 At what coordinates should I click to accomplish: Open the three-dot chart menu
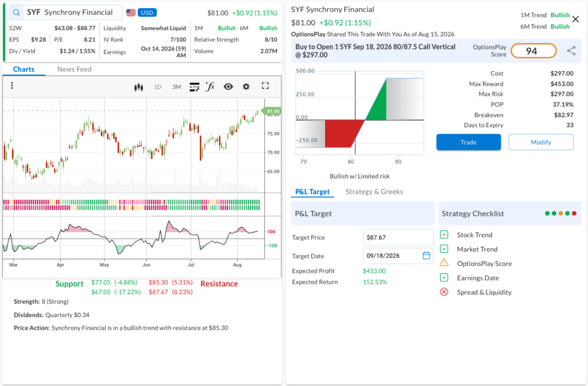(x=12, y=86)
